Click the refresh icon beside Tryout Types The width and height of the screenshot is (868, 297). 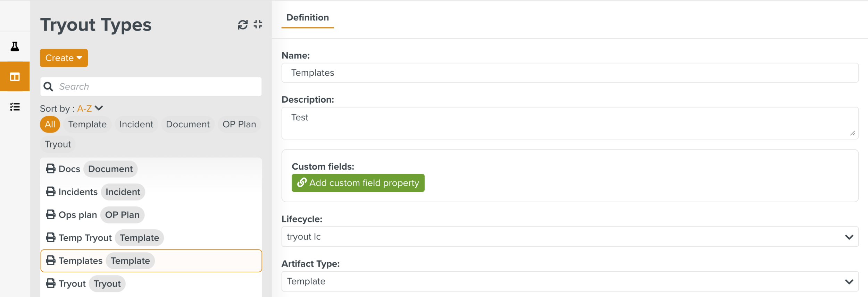tap(242, 25)
